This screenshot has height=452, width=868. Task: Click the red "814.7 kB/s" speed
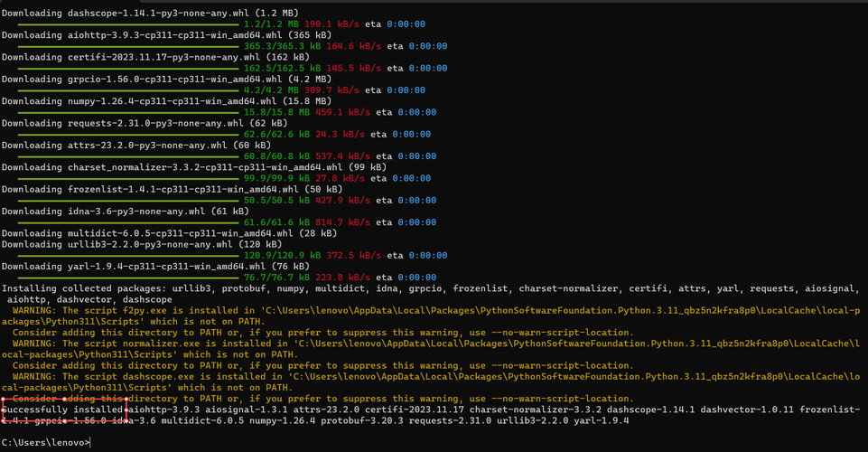[342, 222]
